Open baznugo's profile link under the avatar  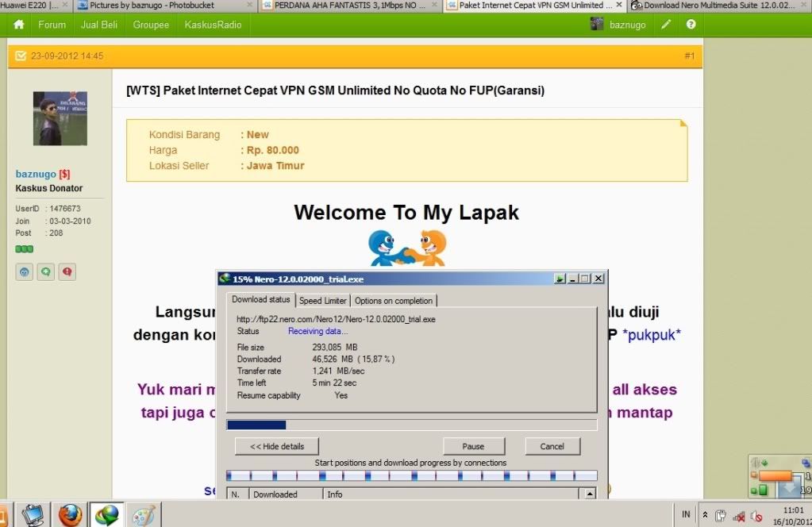pos(36,174)
